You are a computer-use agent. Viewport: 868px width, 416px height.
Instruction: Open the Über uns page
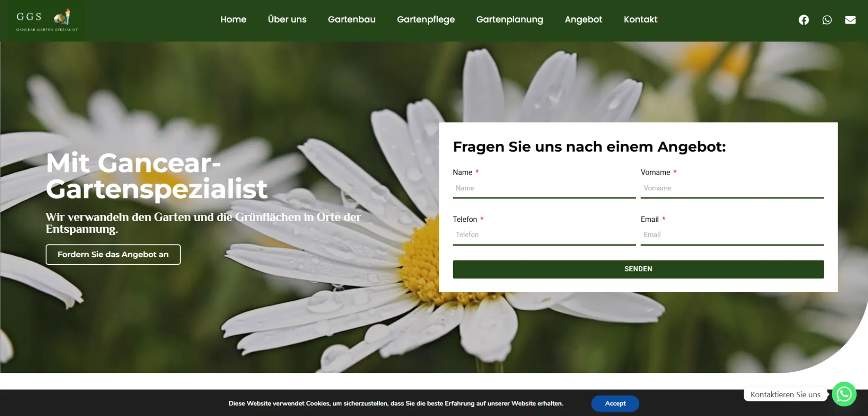point(287,20)
